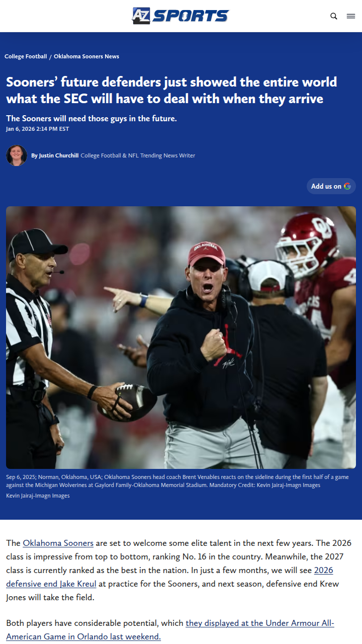Click the A to Z Sports logo

pos(180,16)
